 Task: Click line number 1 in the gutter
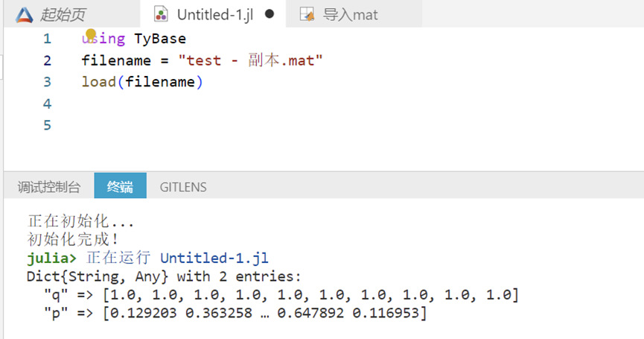coord(47,39)
